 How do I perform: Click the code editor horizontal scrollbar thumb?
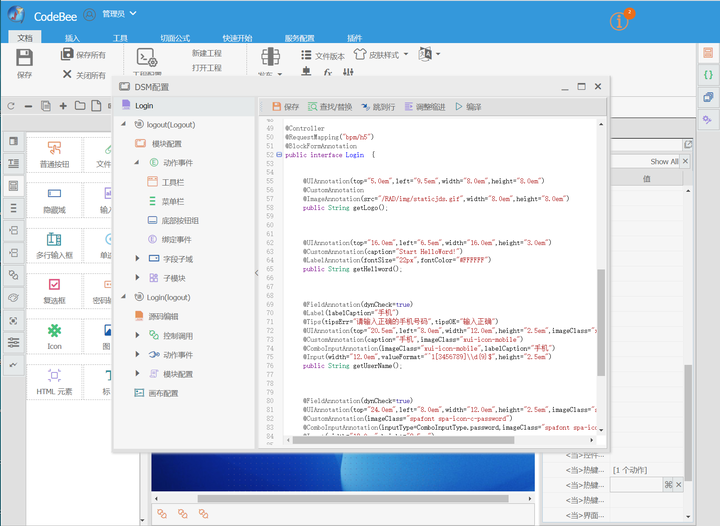(403, 440)
